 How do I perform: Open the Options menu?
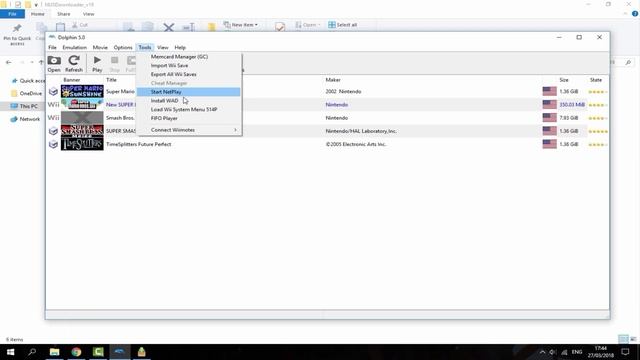(x=123, y=47)
